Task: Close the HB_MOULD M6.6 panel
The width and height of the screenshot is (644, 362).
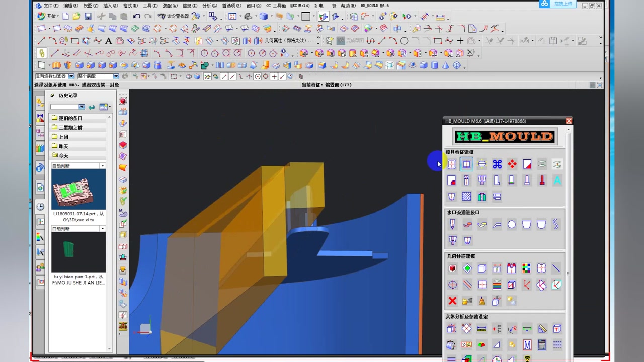Action: coord(569,121)
